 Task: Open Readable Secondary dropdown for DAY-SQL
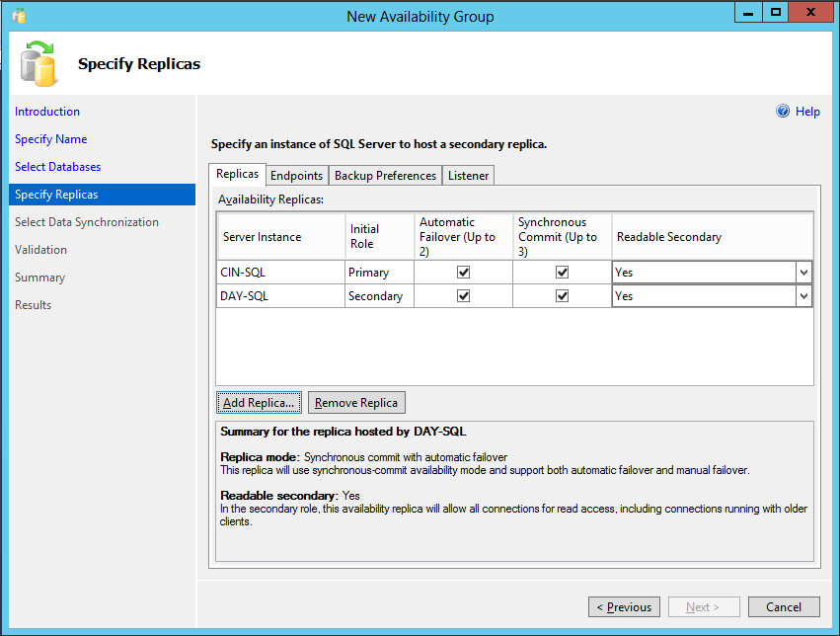pyautogui.click(x=803, y=295)
